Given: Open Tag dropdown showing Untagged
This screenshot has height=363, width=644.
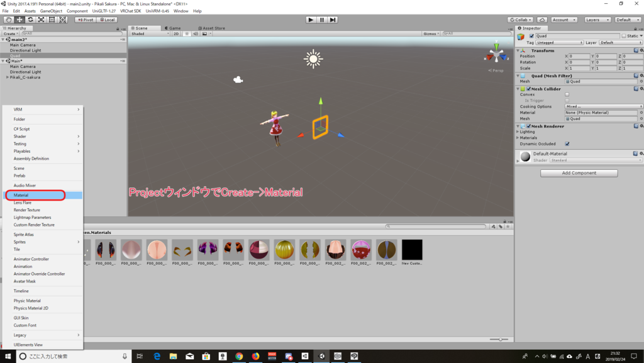Looking at the screenshot, I should click(x=559, y=43).
